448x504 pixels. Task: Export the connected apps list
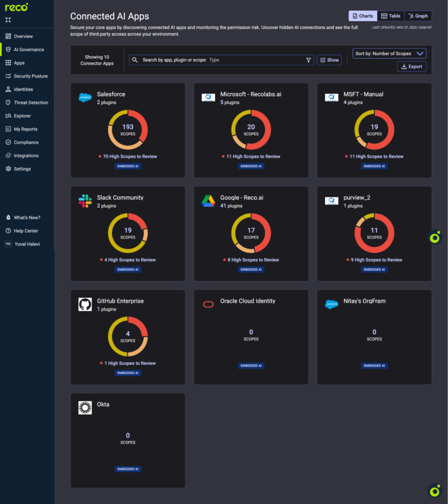412,66
